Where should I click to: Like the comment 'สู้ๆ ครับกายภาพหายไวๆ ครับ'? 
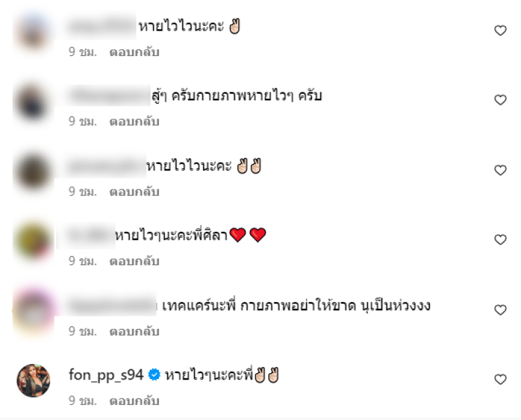(x=500, y=100)
